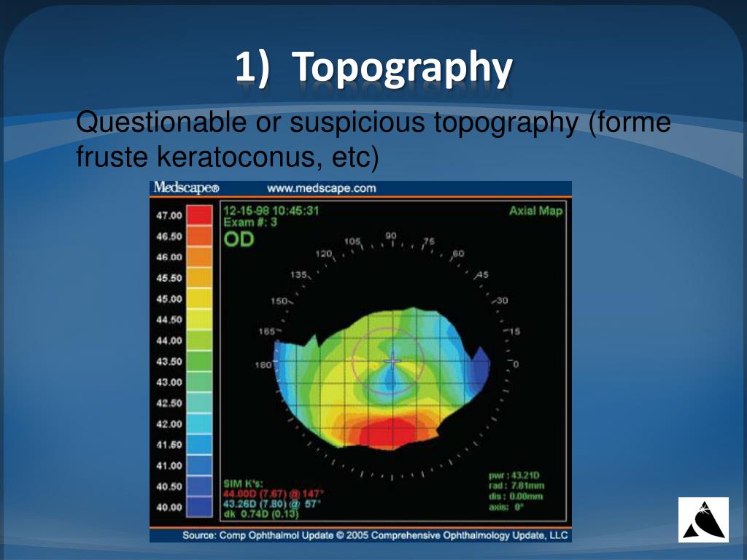Click the green 'OD' eye label
Screen dimensions: 747x560
239,239
